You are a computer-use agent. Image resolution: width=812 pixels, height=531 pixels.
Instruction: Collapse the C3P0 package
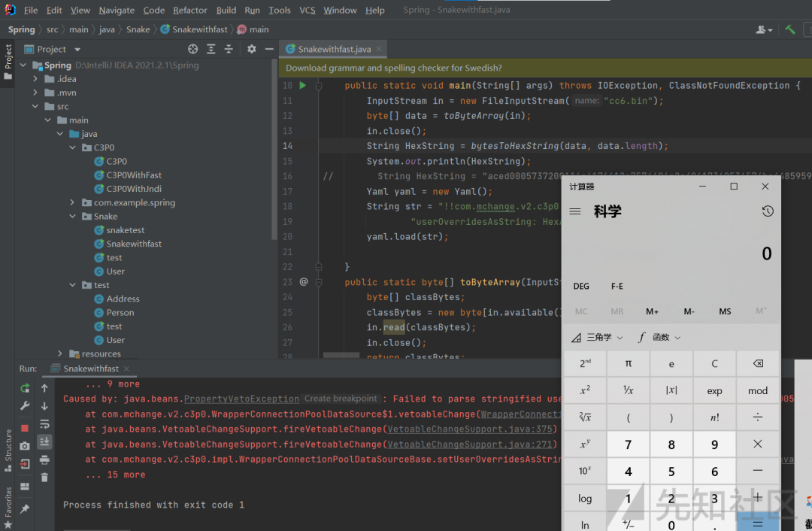(72, 147)
